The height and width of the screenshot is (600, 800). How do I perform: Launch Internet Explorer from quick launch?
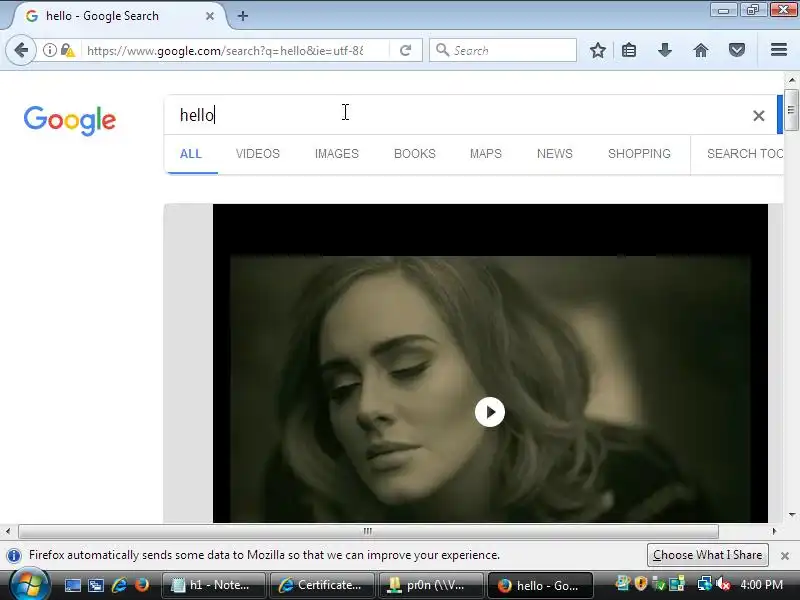119,585
